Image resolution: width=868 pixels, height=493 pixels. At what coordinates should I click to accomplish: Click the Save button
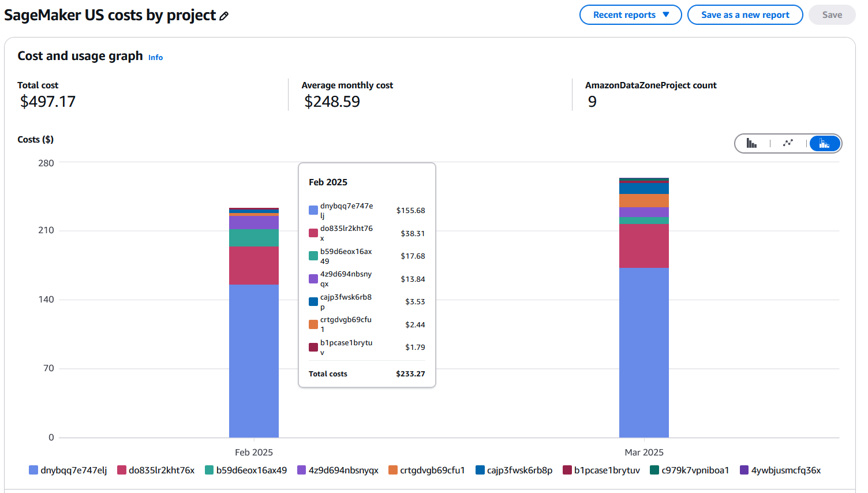[832, 15]
